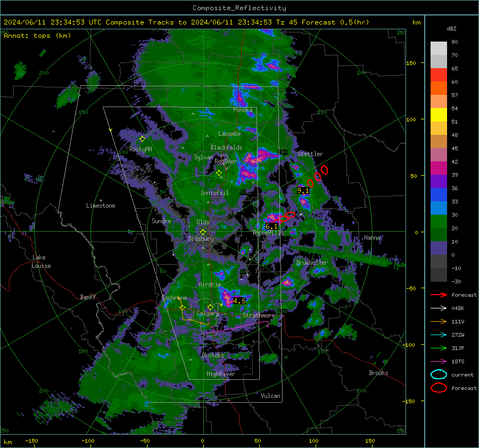Select the purple 39 dBZ color swatch
Viewport: 479px width, 448px height.
(x=439, y=181)
